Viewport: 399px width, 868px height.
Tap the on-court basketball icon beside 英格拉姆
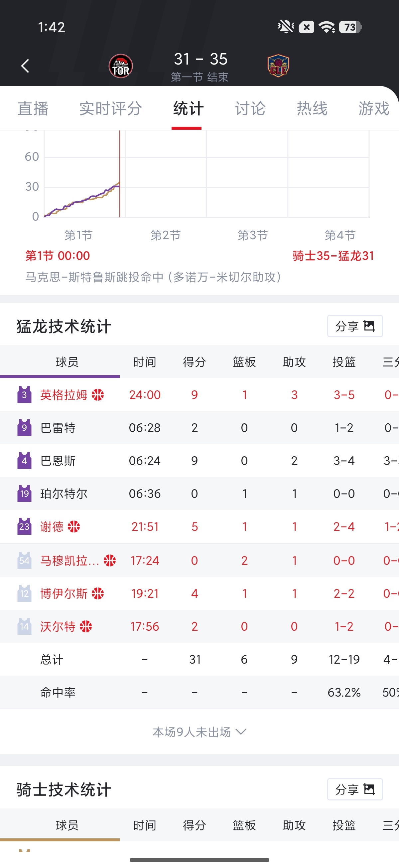[98, 395]
